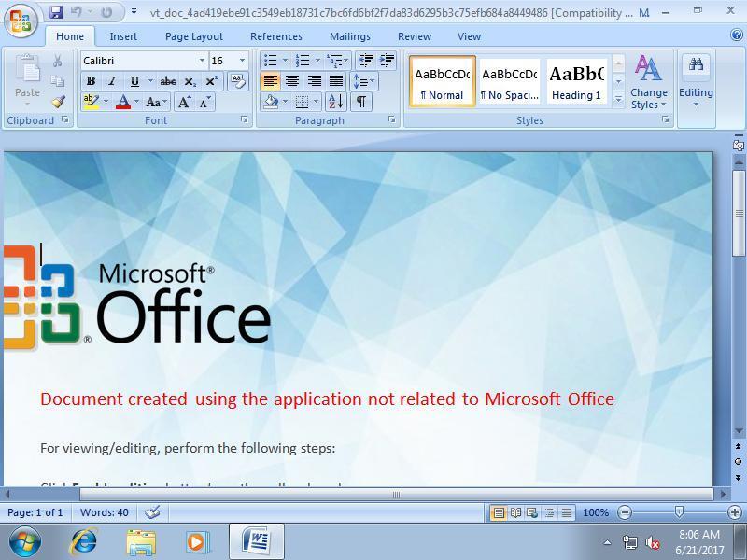Open font name dropdown
The width and height of the screenshot is (747, 560).
(x=202, y=61)
